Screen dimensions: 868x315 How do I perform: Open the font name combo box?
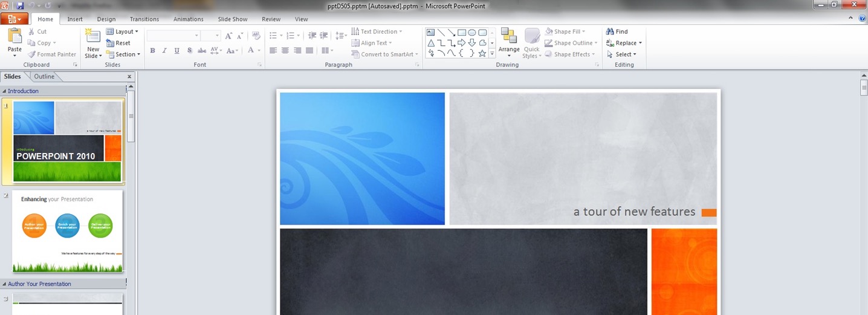(x=173, y=36)
